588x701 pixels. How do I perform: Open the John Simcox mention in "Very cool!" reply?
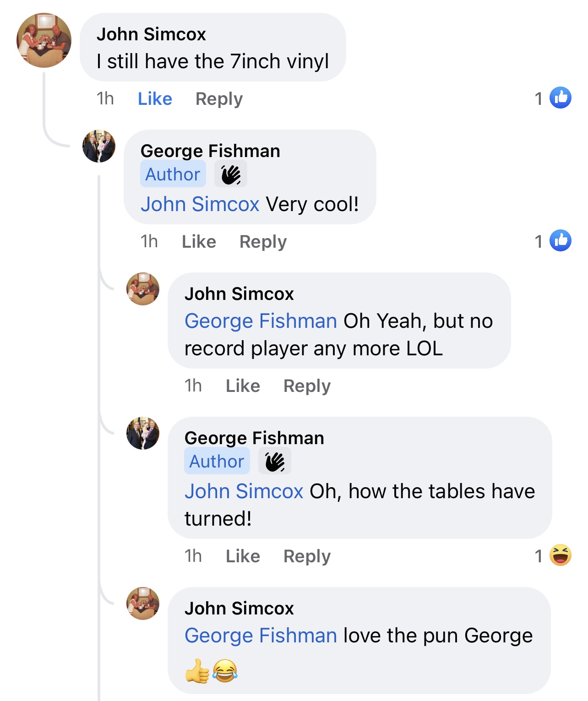(x=200, y=204)
